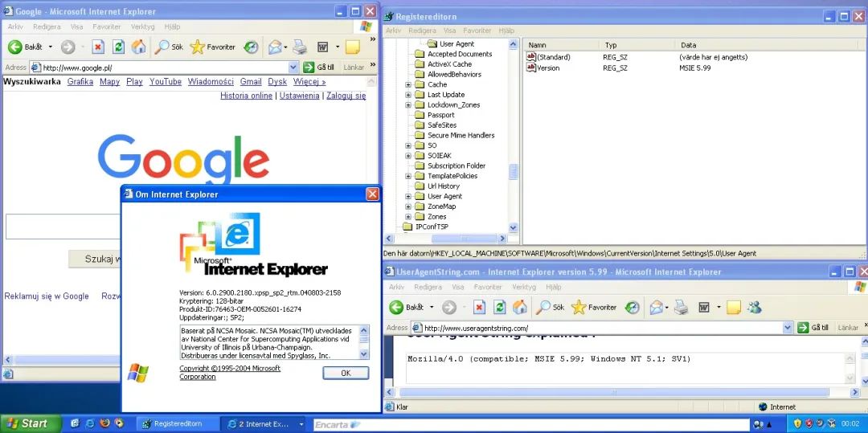Click Gå till button in UserAgentString window
Image resolution: width=868 pixels, height=433 pixels.
813,328
